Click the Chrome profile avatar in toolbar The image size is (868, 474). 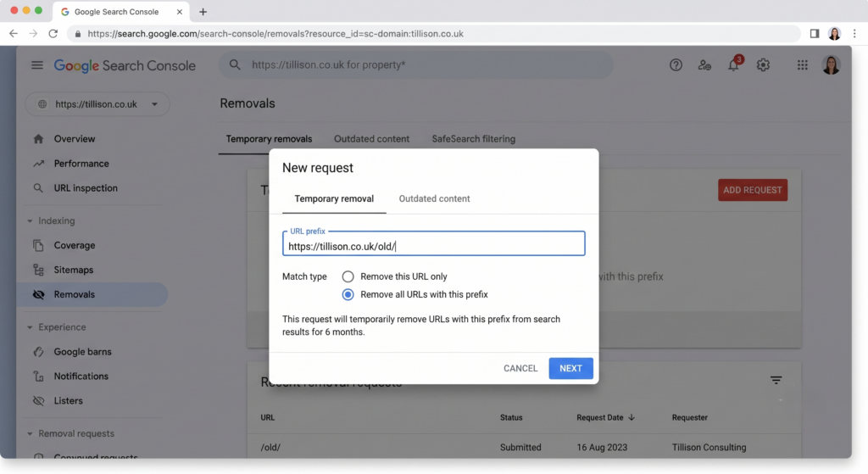834,34
